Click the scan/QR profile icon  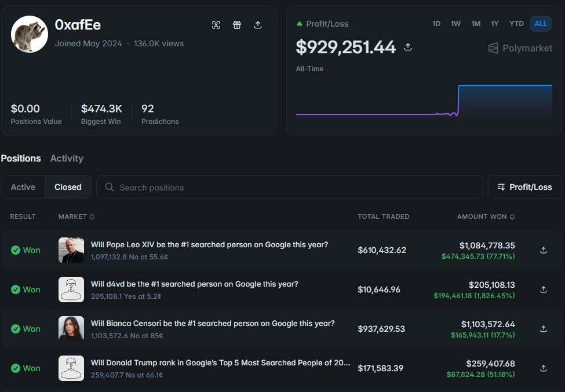tap(216, 25)
